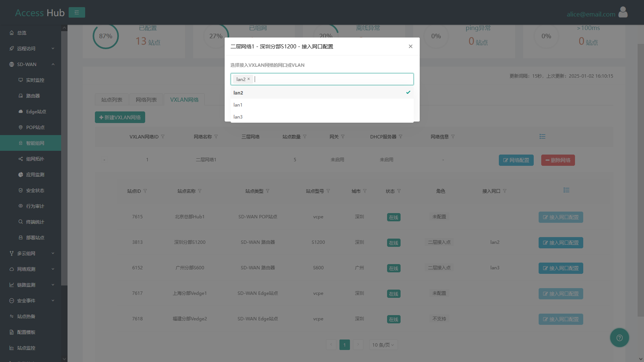The height and width of the screenshot is (362, 644).
Task: Open 应用监测 pie-chart item
Action: (30, 175)
